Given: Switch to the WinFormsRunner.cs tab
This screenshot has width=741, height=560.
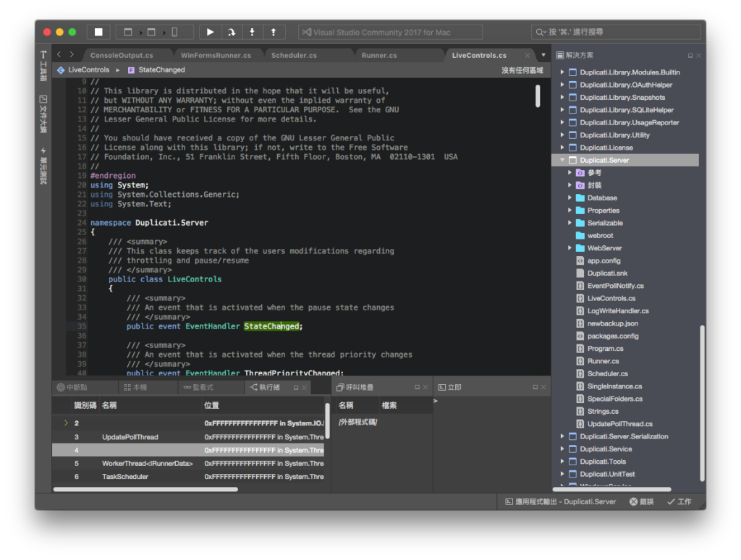Looking at the screenshot, I should [x=216, y=55].
